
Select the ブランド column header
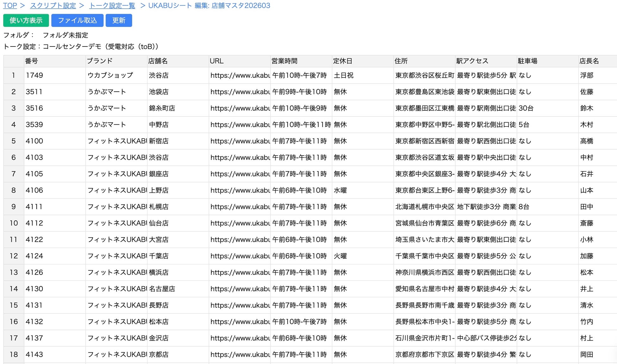[x=116, y=61]
